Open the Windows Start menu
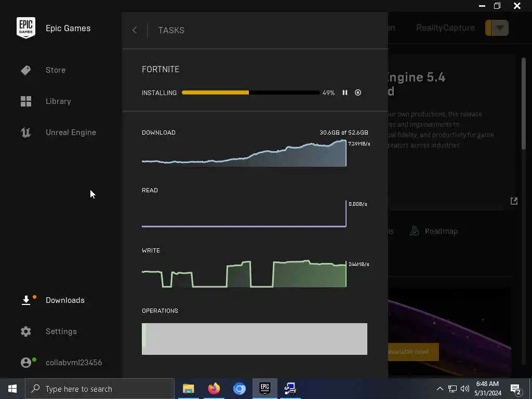 tap(12, 389)
